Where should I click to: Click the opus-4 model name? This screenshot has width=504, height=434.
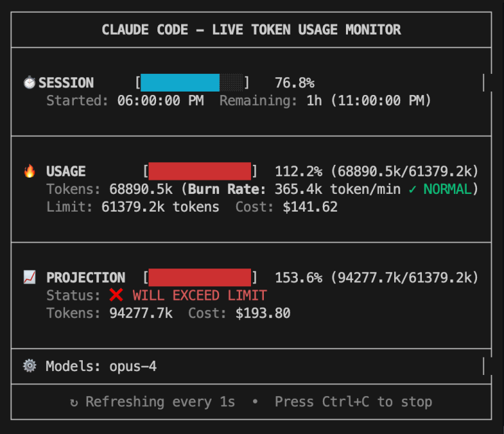tap(133, 366)
